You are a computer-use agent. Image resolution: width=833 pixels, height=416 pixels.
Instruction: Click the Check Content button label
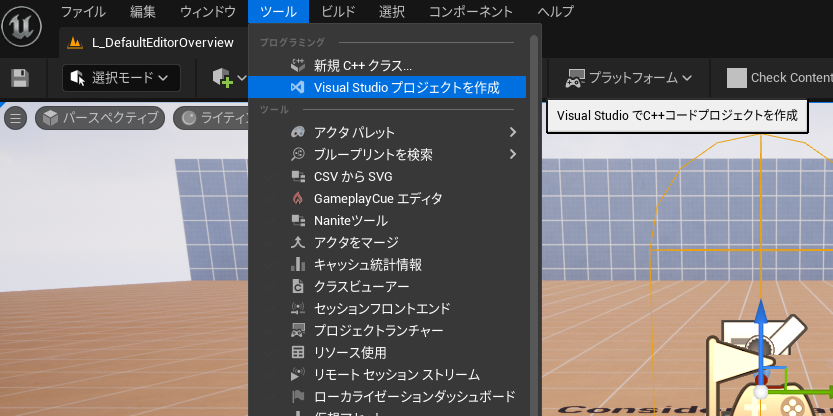(x=792, y=78)
